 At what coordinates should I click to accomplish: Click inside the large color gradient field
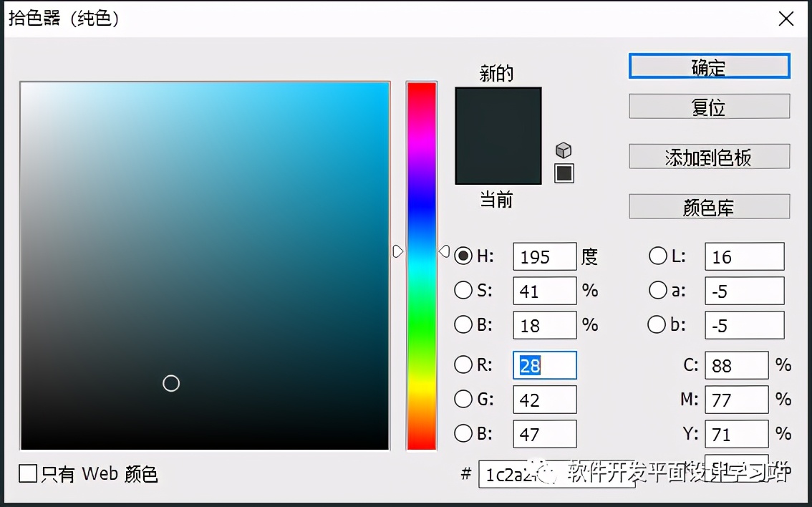coord(204,265)
